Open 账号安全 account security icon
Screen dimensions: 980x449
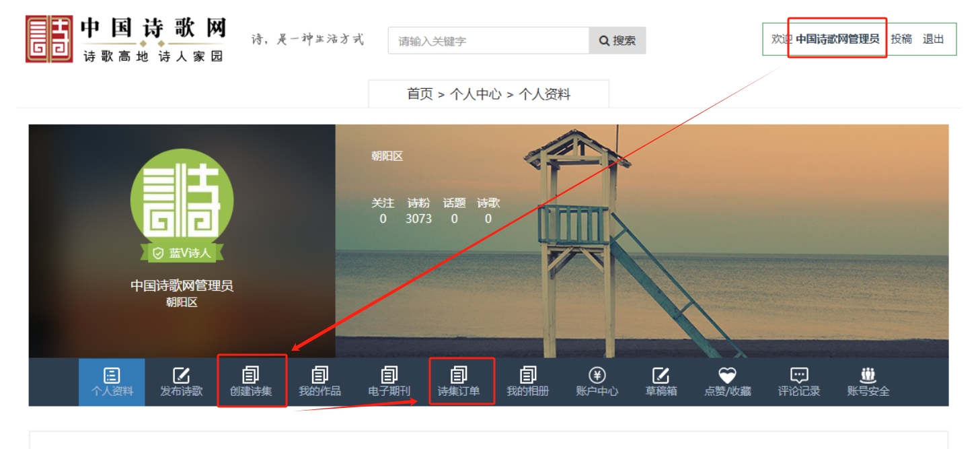point(868,375)
